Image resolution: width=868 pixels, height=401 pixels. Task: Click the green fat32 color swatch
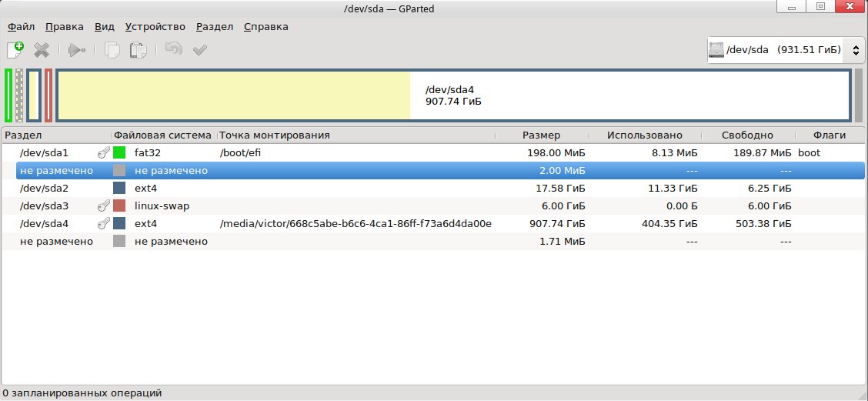tap(119, 152)
